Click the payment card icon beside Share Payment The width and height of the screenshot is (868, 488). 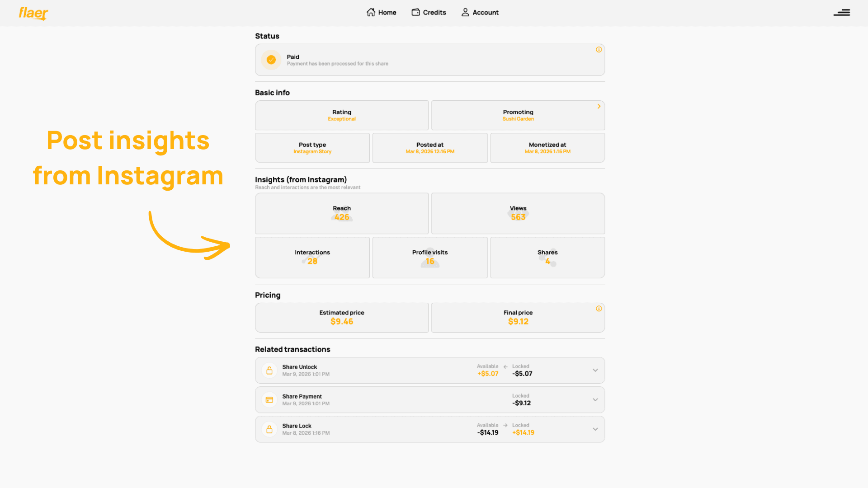click(269, 399)
